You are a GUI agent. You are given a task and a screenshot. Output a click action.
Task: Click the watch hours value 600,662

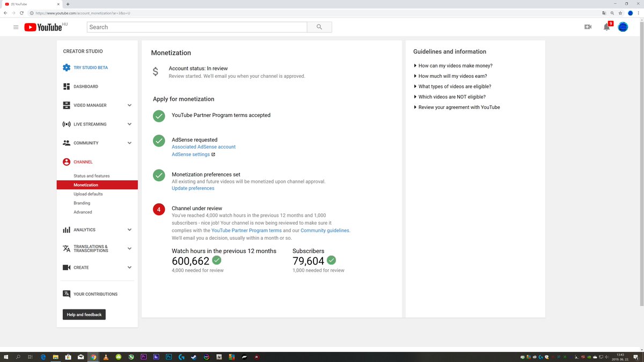click(x=191, y=261)
